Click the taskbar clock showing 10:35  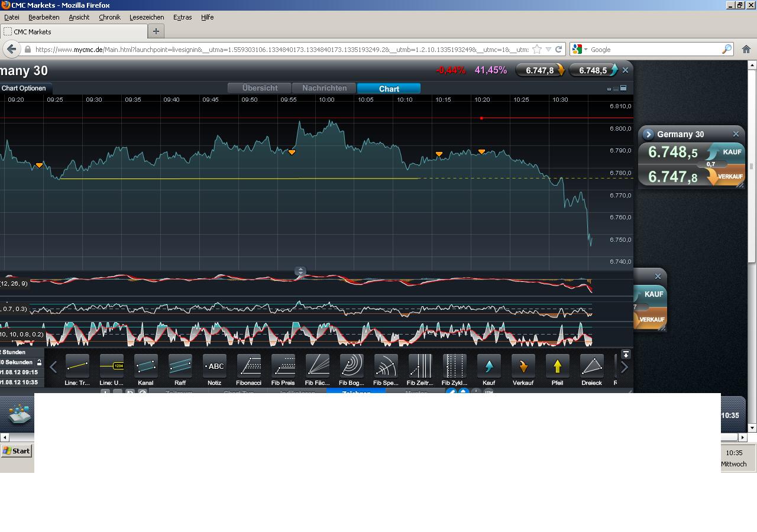click(734, 453)
